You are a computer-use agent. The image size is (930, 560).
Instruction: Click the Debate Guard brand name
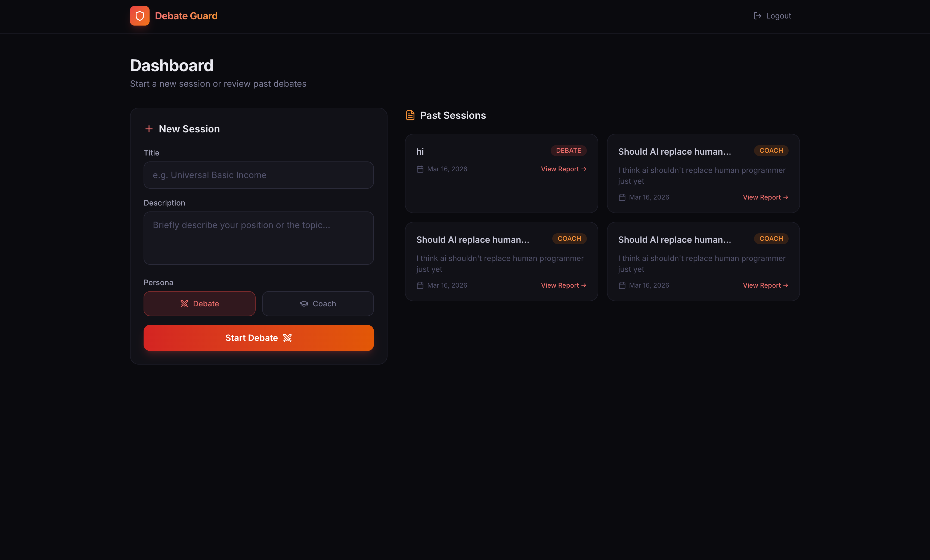click(186, 16)
